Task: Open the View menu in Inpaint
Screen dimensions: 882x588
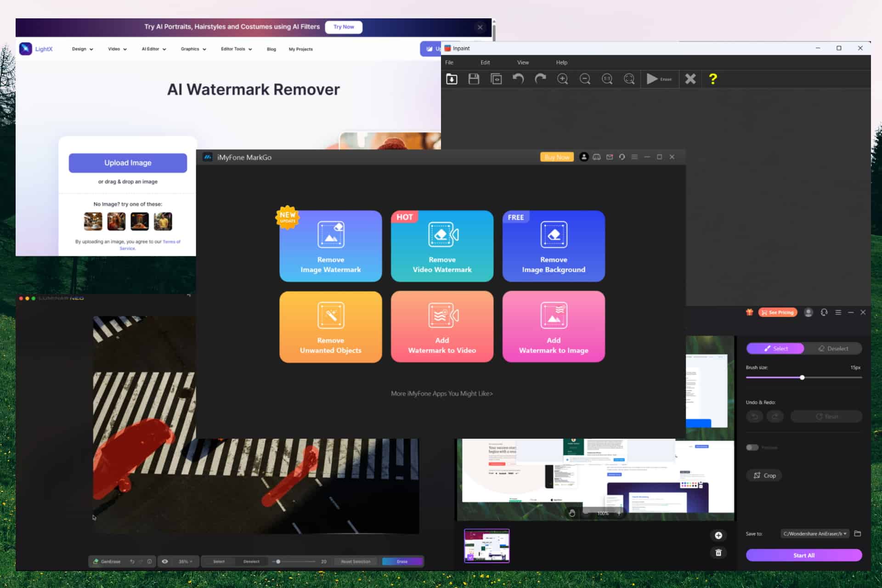Action: point(523,62)
